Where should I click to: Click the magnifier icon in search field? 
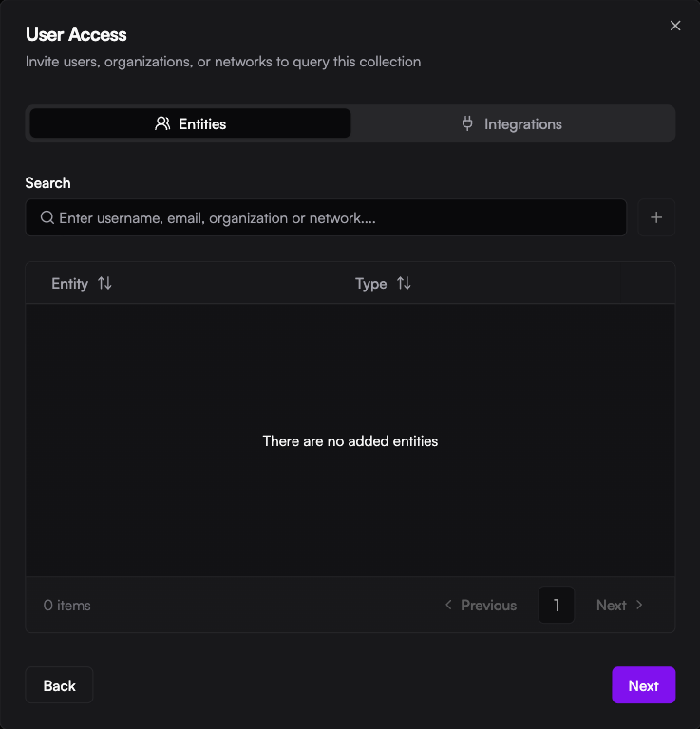tap(47, 218)
